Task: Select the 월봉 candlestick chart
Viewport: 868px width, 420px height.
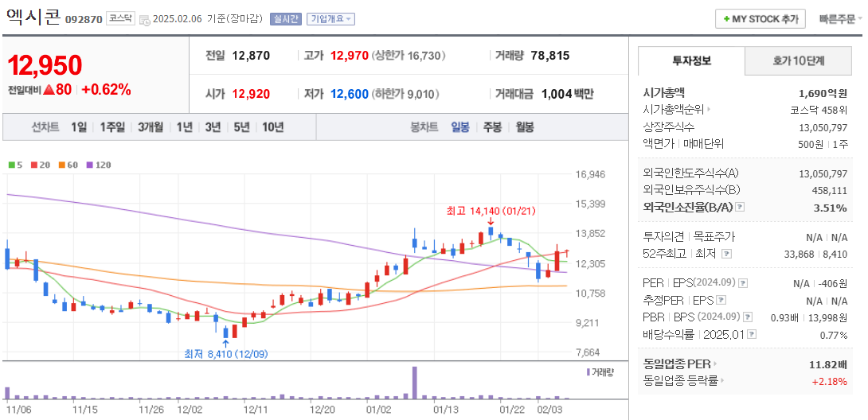Action: click(x=525, y=127)
